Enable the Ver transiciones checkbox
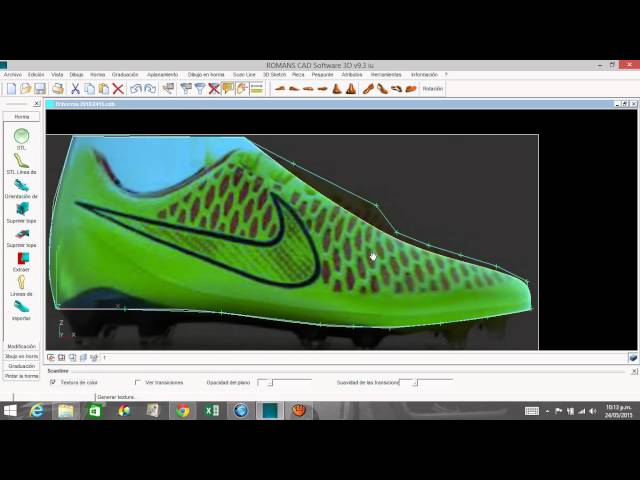Viewport: 640px width, 480px height. coord(138,382)
